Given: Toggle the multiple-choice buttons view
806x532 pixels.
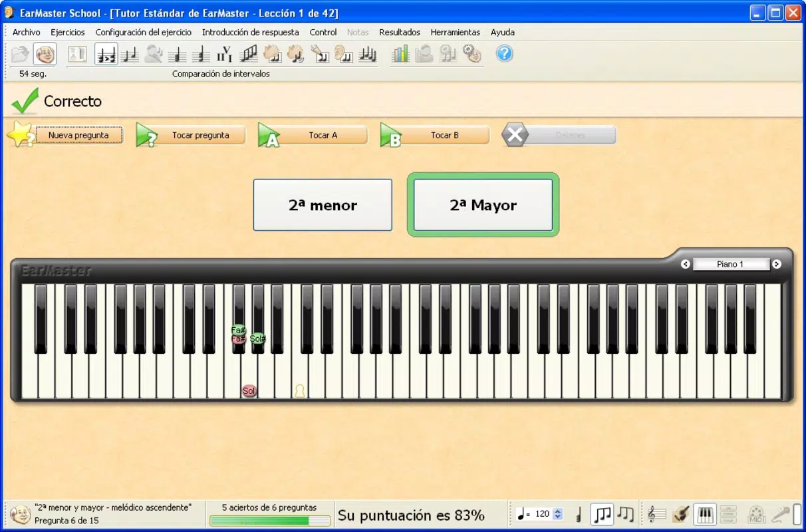Looking at the screenshot, I should (x=728, y=514).
